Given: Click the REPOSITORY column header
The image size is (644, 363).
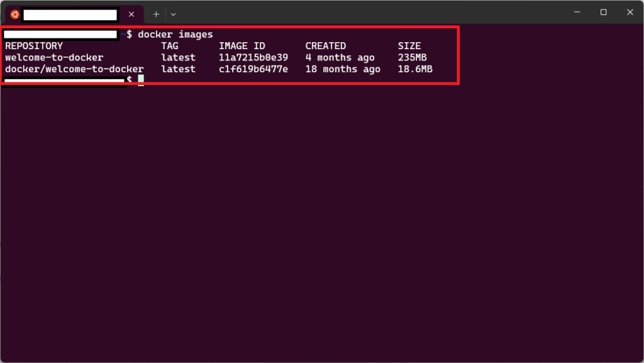Looking at the screenshot, I should [x=34, y=46].
